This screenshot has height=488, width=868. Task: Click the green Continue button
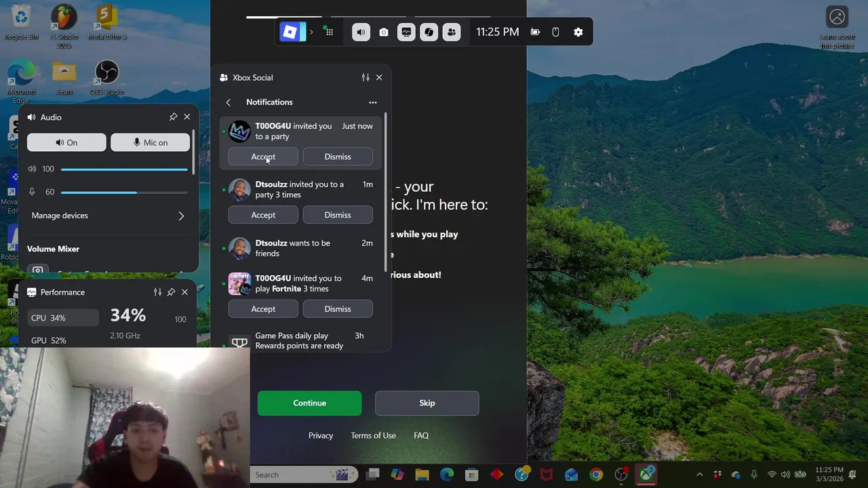click(x=309, y=403)
